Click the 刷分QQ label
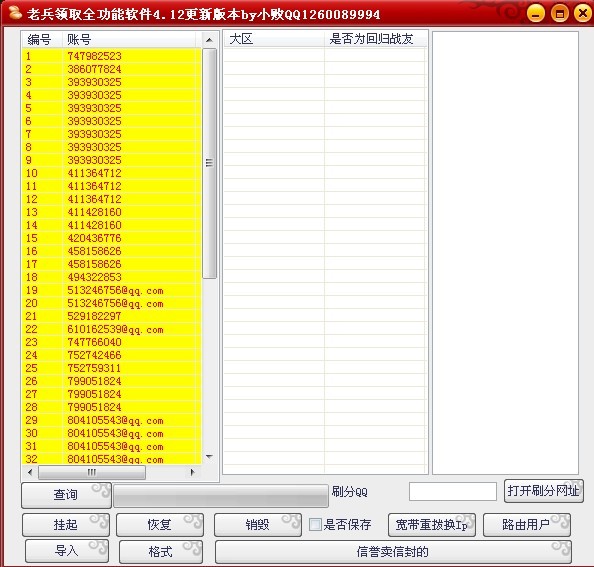The height and width of the screenshot is (567, 594). (349, 492)
